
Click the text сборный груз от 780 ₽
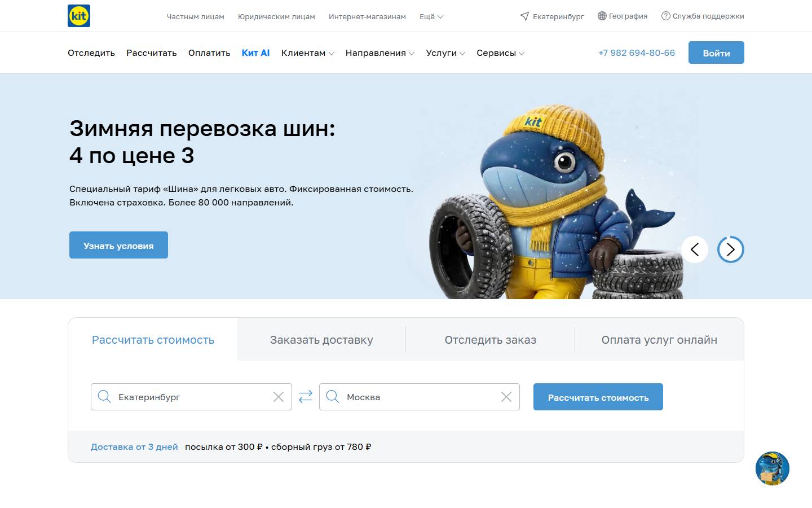coord(321,446)
